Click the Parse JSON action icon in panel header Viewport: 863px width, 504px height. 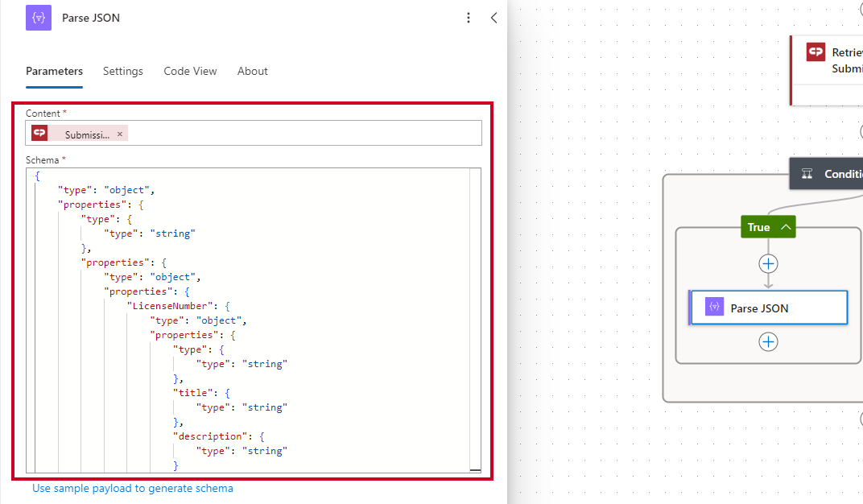click(39, 18)
